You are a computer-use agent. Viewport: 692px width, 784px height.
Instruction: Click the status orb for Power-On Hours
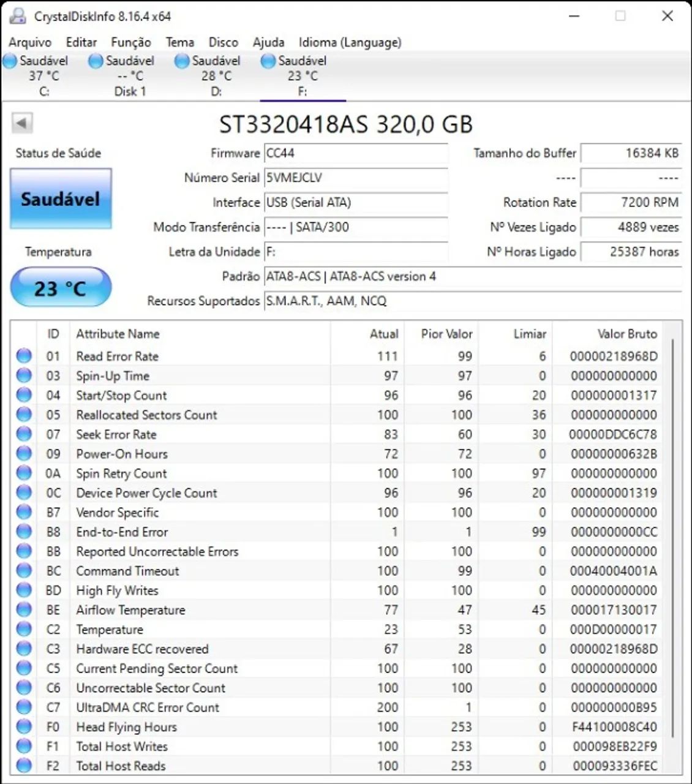pos(24,454)
